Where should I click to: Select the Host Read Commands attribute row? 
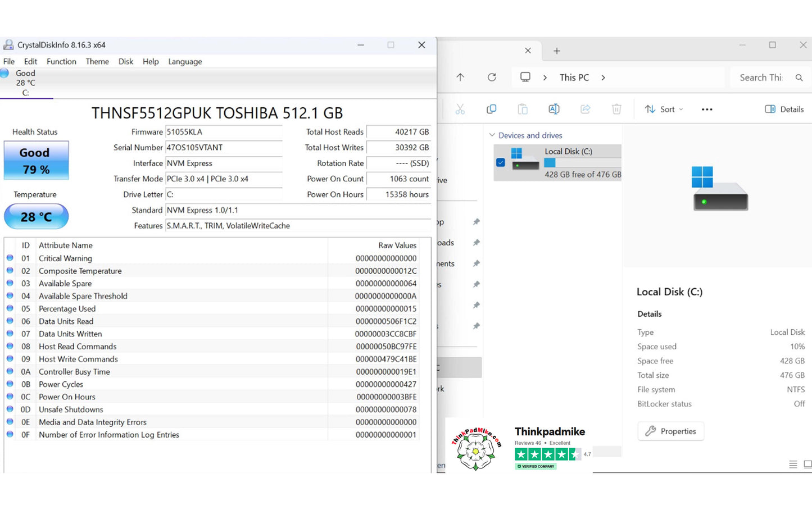pyautogui.click(x=212, y=347)
